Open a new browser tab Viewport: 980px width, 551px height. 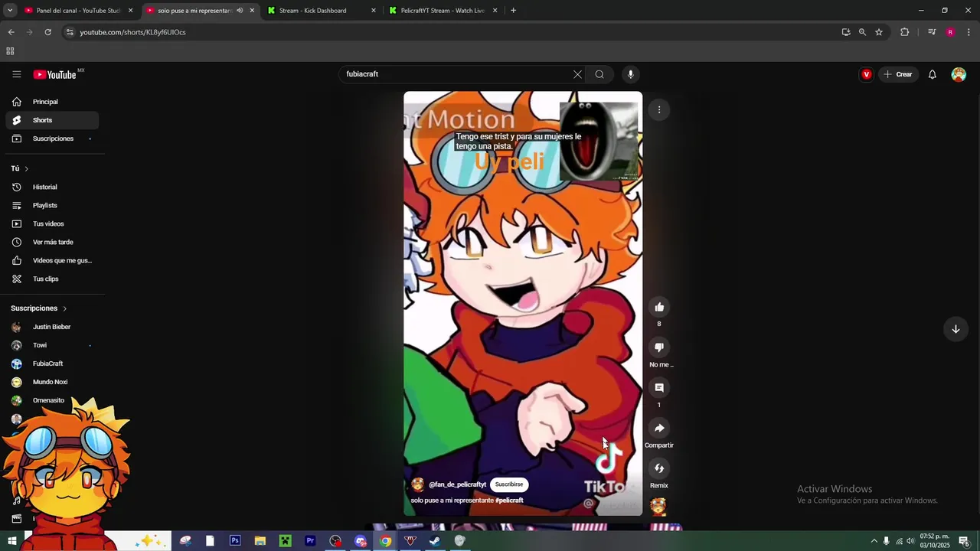[x=513, y=11]
